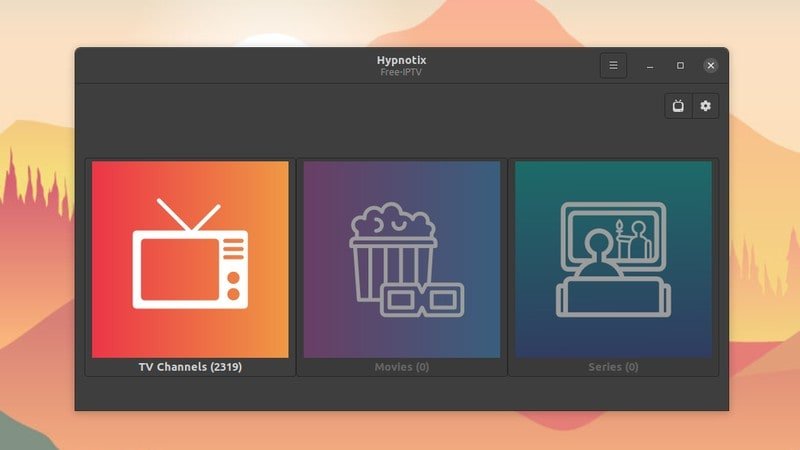
Task: Click the antenna on the television icon
Action: [x=189, y=216]
